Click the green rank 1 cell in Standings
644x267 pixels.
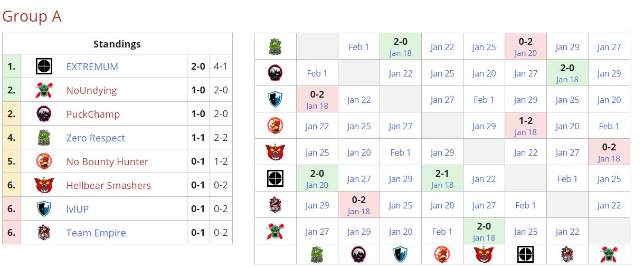pos(11,67)
